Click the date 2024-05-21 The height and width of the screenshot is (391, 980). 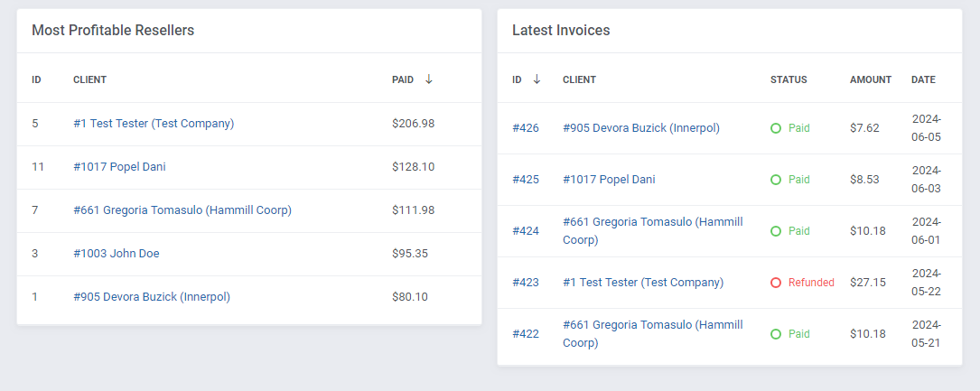coord(926,334)
